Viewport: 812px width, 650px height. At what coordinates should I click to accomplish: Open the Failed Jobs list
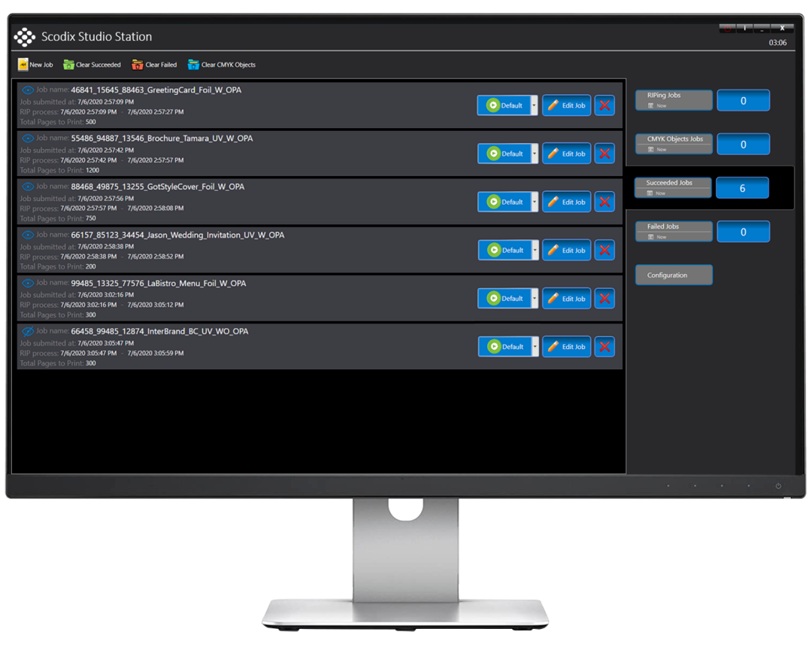674,231
